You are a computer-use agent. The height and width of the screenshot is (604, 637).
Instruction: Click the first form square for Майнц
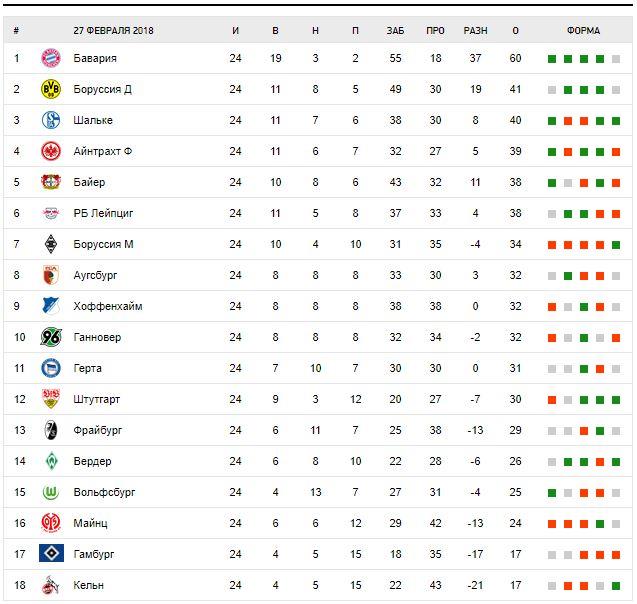[552, 523]
